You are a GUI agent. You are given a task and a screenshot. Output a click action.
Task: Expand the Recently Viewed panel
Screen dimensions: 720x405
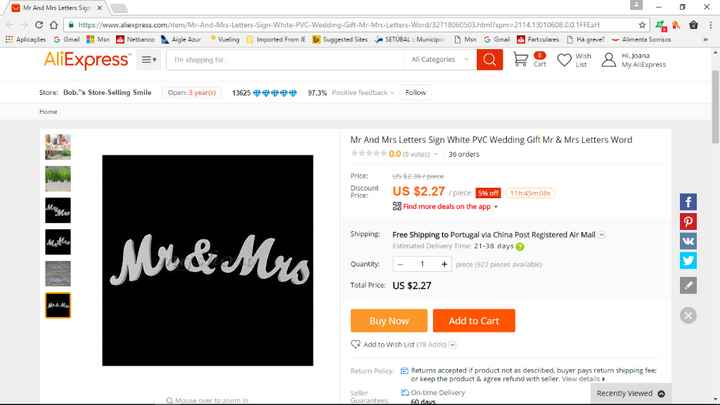coord(630,394)
